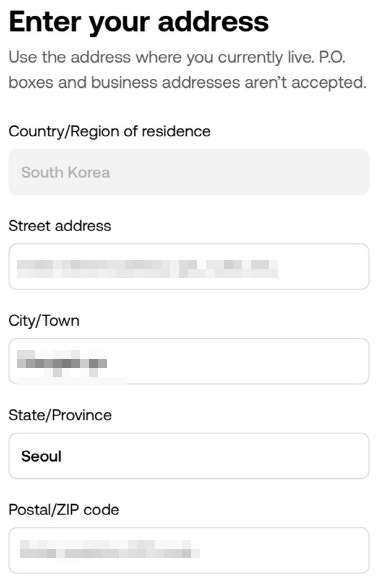Click the blurred street address value

point(147,269)
